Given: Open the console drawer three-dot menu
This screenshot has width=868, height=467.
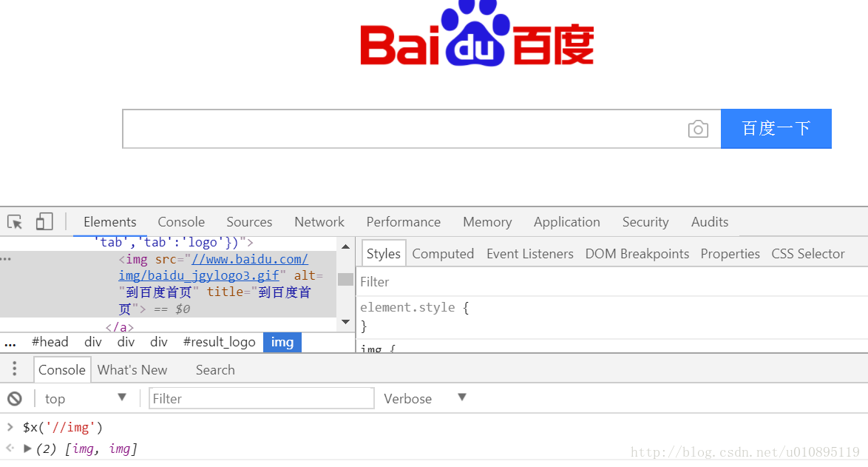Looking at the screenshot, I should [x=14, y=369].
